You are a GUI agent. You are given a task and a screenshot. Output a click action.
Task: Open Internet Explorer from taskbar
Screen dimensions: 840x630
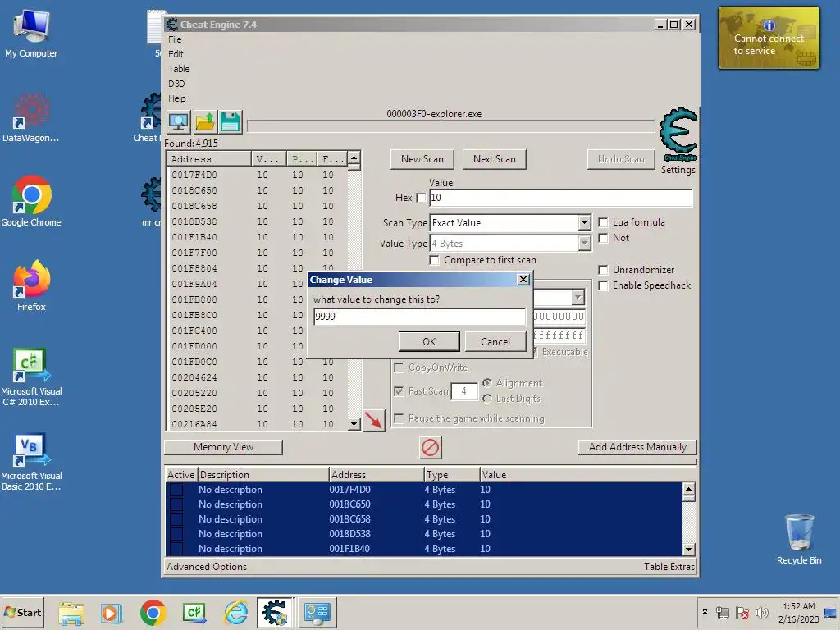coord(235,613)
